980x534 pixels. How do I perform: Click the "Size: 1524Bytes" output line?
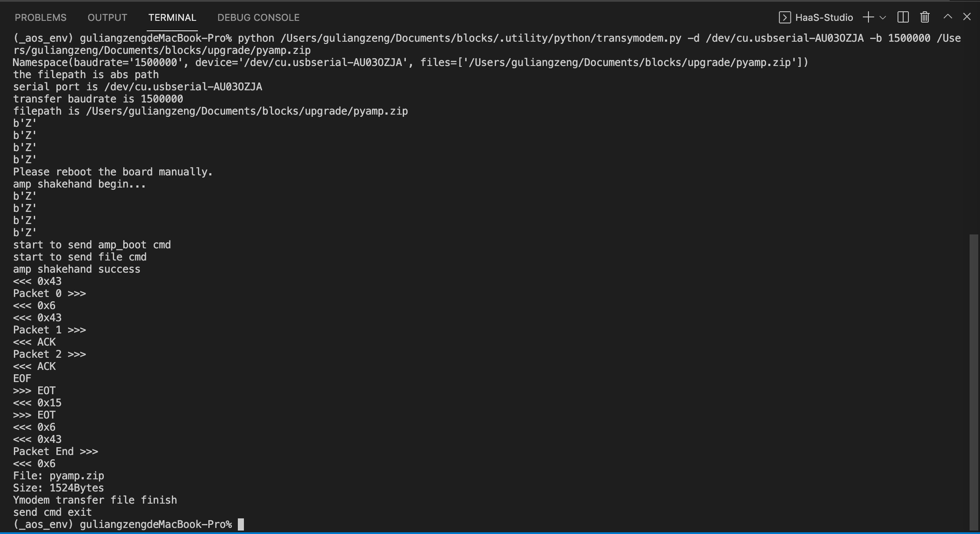tap(59, 488)
